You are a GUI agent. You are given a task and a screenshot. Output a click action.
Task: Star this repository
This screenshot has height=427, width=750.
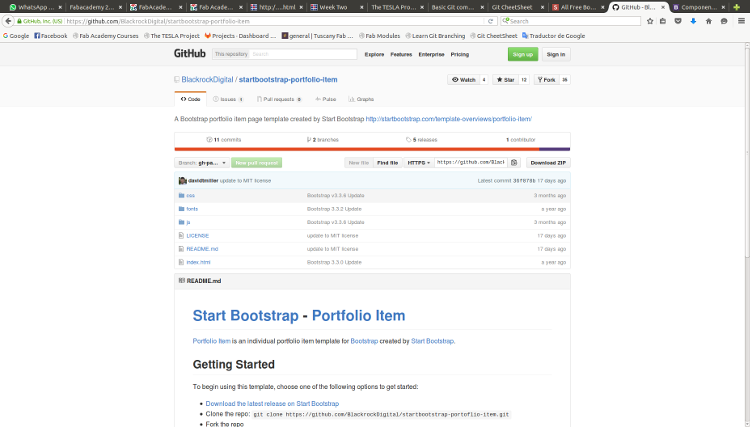(x=505, y=79)
